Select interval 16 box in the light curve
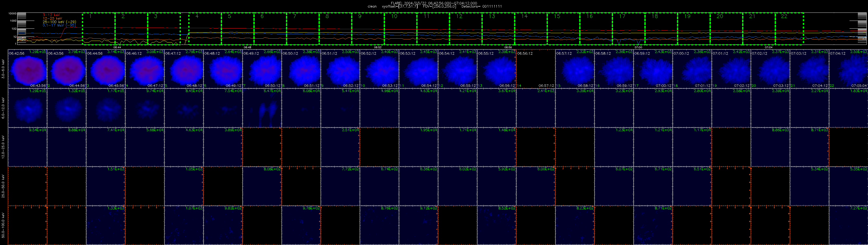 [596, 29]
